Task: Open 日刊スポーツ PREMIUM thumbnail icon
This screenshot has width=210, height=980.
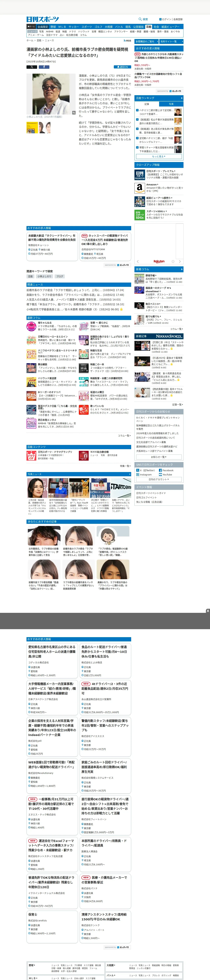Action: (x=140, y=175)
